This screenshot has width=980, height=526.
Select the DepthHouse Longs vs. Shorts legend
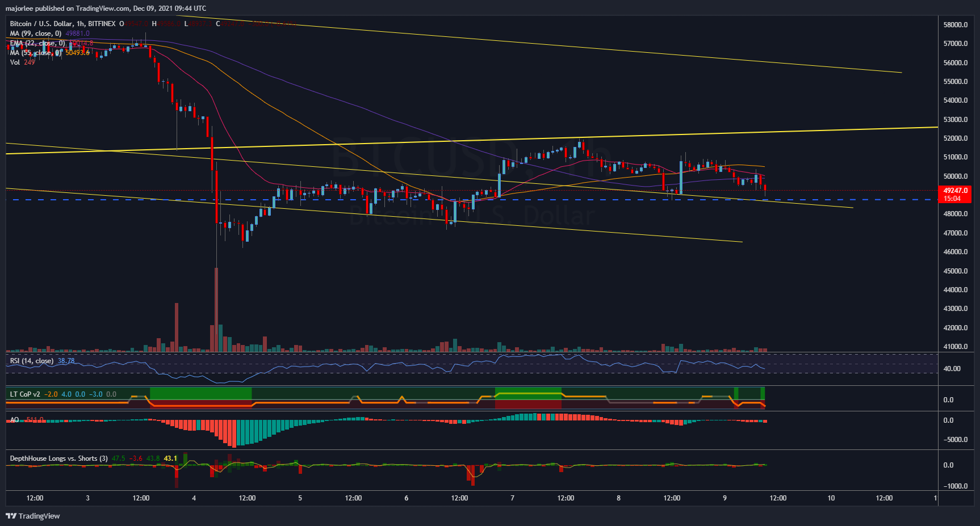(x=59, y=458)
